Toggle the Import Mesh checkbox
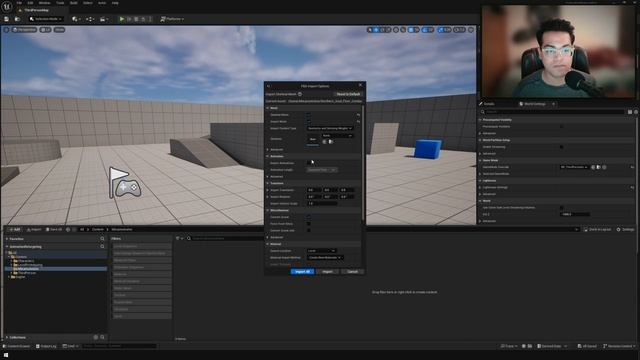 (x=309, y=122)
